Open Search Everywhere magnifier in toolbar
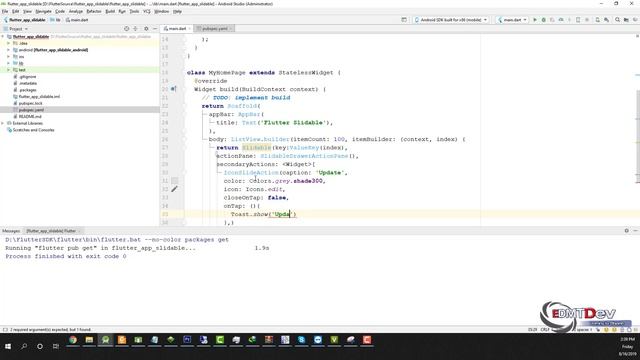This screenshot has width=640, height=360. 617,20
